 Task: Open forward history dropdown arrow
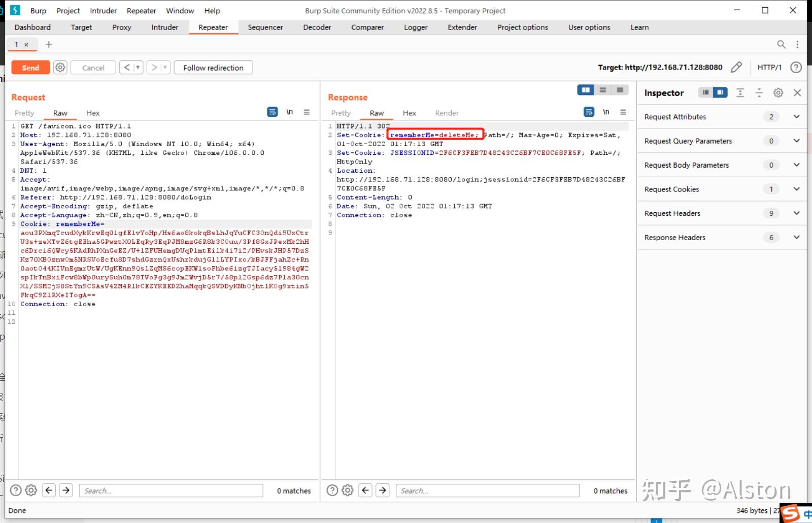click(x=165, y=68)
